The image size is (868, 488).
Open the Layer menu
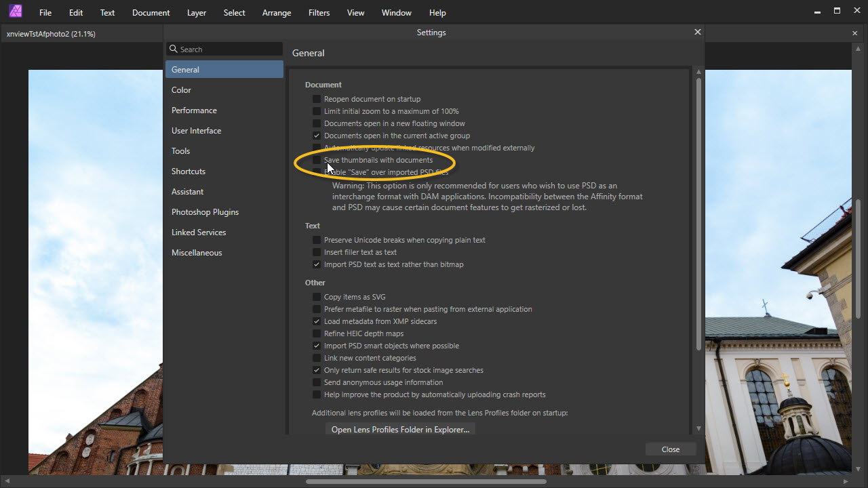(x=196, y=13)
